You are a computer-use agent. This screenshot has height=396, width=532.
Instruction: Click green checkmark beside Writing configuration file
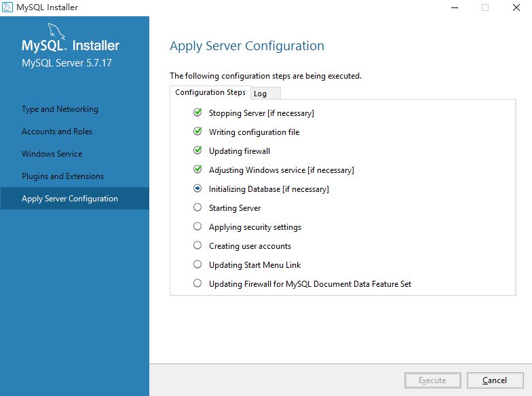197,132
